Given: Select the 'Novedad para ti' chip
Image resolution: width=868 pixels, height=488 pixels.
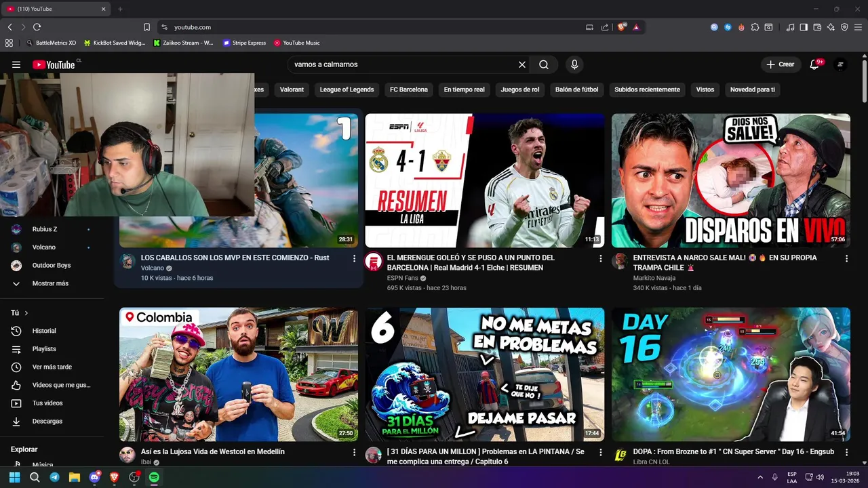Looking at the screenshot, I should (x=752, y=89).
